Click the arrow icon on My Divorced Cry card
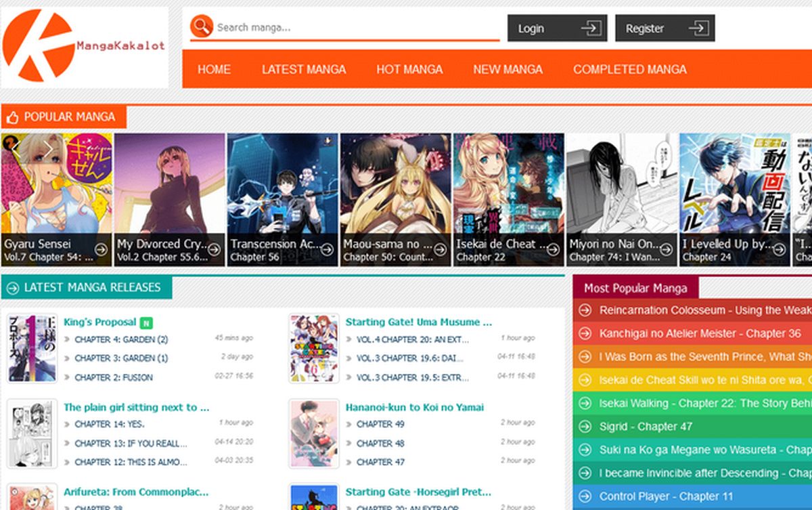Screen dimensions: 812x510 coord(215,250)
